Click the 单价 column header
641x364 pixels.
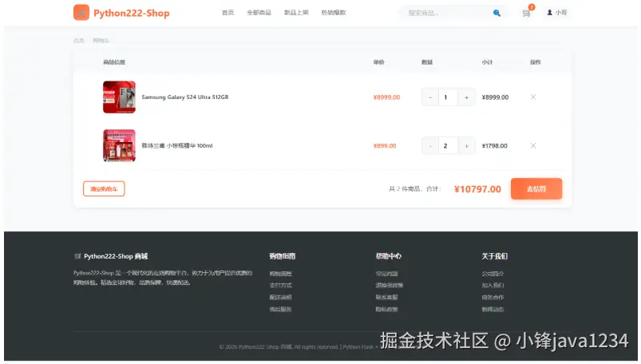click(x=378, y=62)
